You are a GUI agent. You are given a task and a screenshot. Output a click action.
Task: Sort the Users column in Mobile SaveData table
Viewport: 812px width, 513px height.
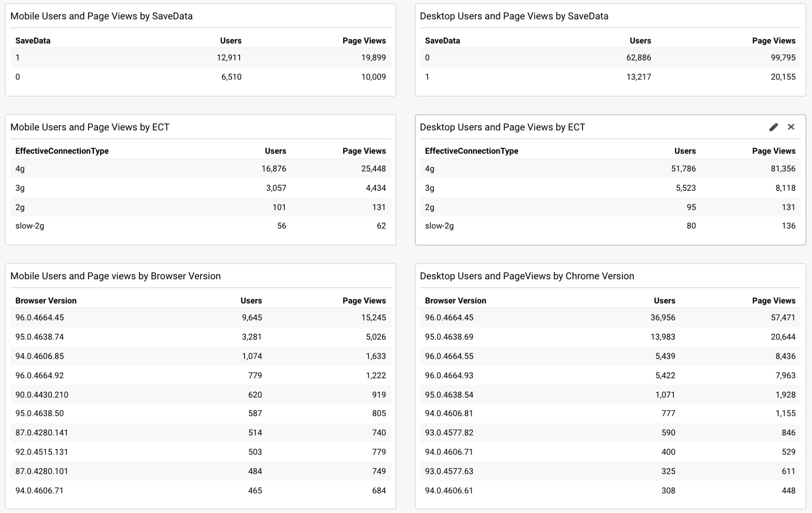click(230, 41)
